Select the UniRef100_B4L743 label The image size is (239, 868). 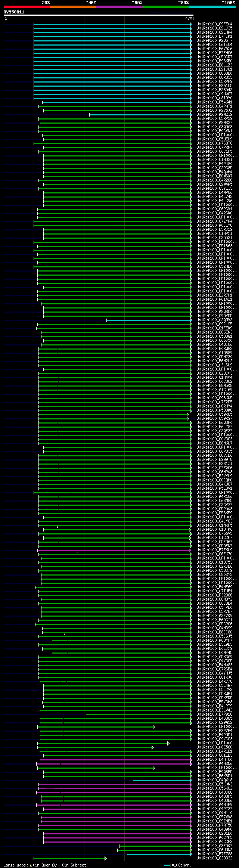[214, 197]
